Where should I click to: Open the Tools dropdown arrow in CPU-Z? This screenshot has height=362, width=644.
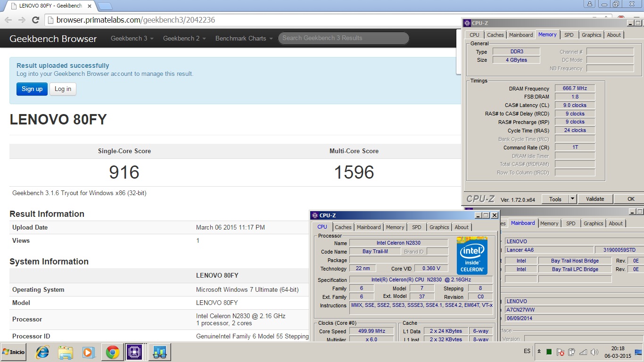click(573, 199)
